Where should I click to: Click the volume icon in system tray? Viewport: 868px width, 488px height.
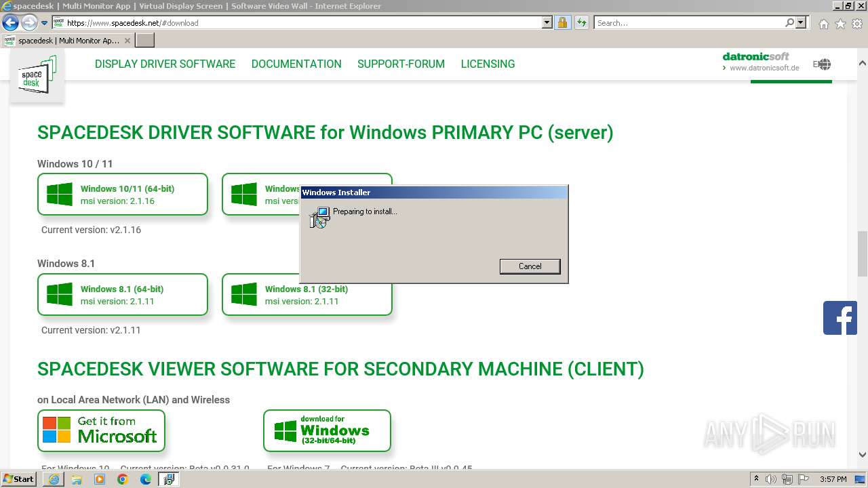(x=771, y=479)
